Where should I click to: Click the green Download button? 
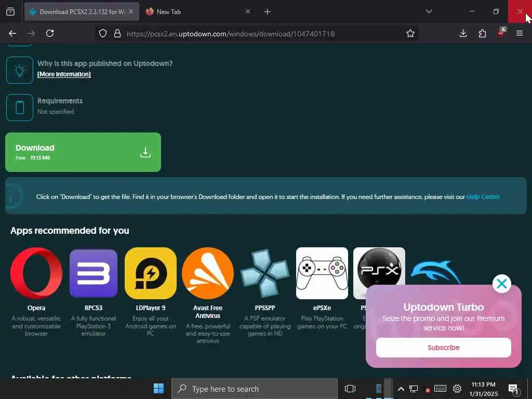click(83, 152)
